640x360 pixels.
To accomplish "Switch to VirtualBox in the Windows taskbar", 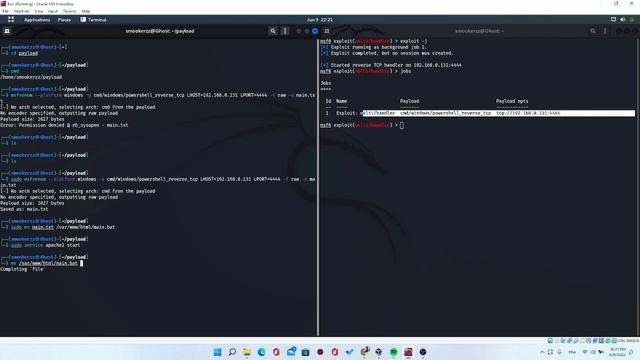I will tap(379, 352).
